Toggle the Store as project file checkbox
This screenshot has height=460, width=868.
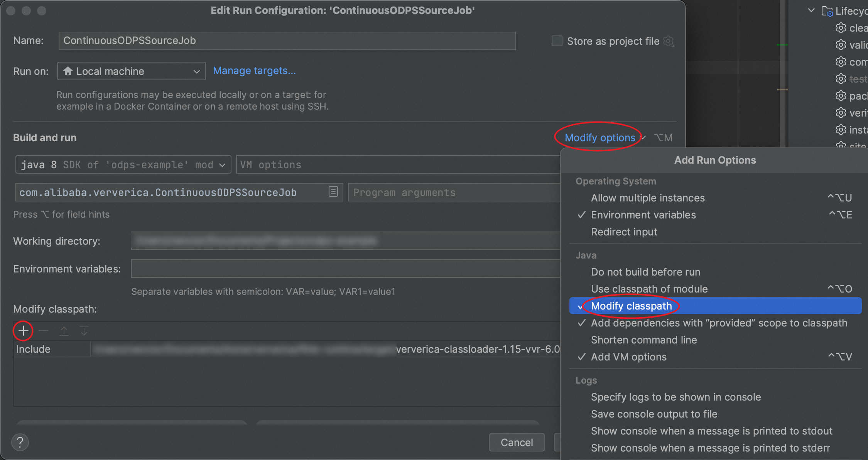(x=556, y=40)
